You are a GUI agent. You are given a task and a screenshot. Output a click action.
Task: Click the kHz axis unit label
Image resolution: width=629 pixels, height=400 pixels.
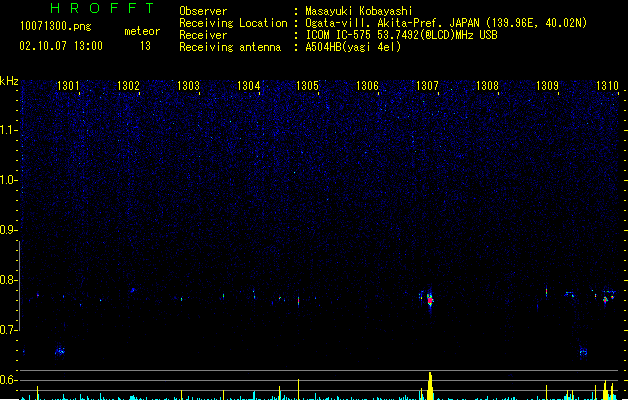pos(9,81)
